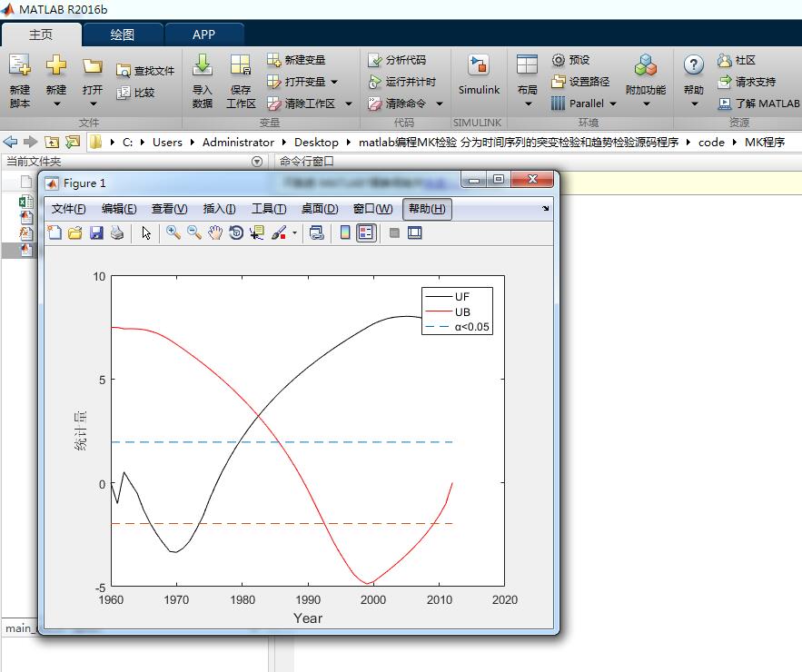Click Request Support (请求支持)
This screenshot has width=802, height=672.
(x=747, y=82)
